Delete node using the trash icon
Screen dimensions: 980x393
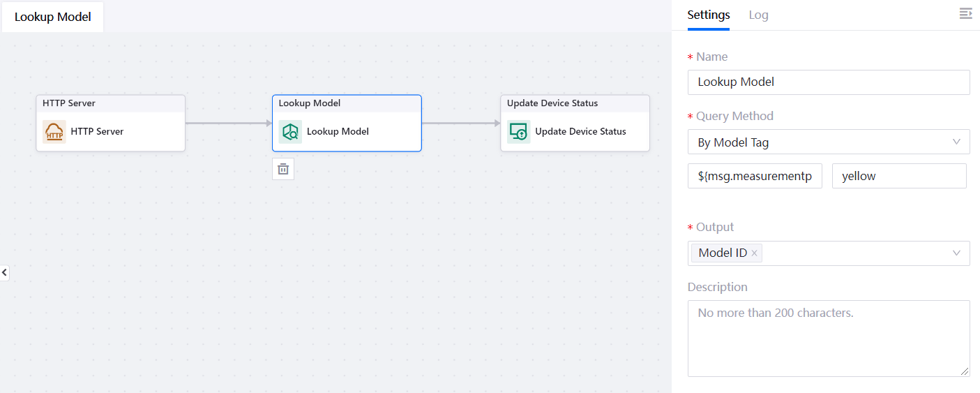[x=283, y=169]
